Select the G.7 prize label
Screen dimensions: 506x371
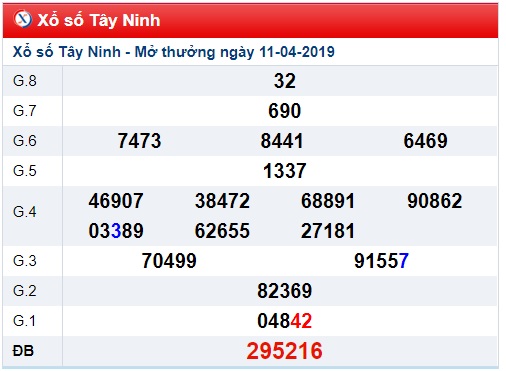(25, 111)
